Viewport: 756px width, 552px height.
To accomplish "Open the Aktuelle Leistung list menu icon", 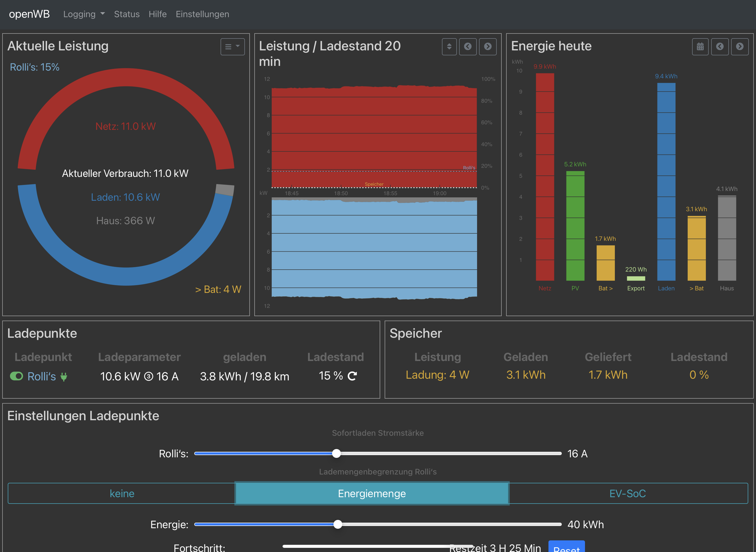I will click(x=232, y=47).
